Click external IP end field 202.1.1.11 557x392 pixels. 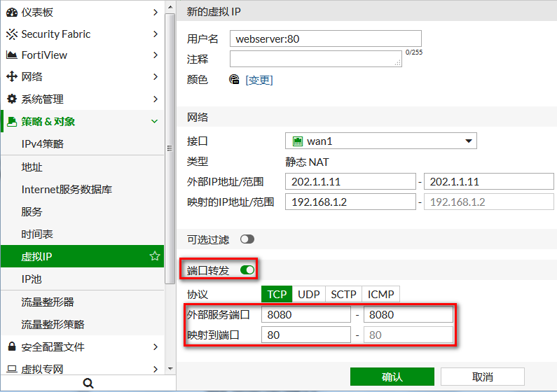489,181
